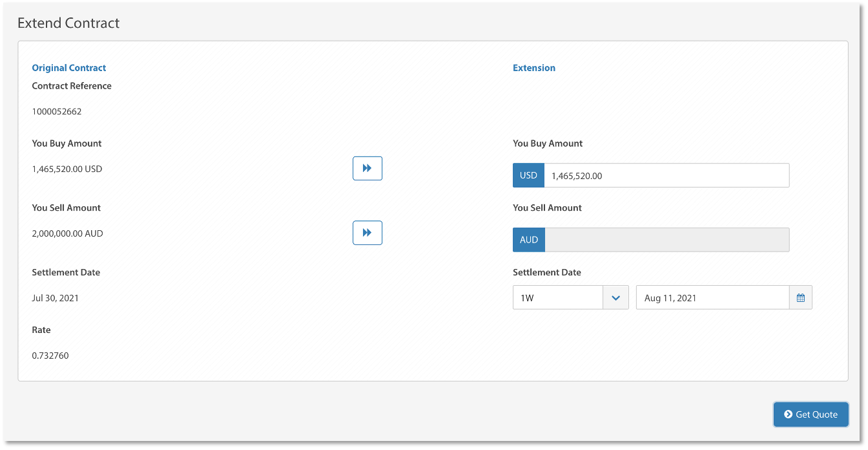The width and height of the screenshot is (868, 450).
Task: Click the Extension section heading
Action: coord(533,68)
